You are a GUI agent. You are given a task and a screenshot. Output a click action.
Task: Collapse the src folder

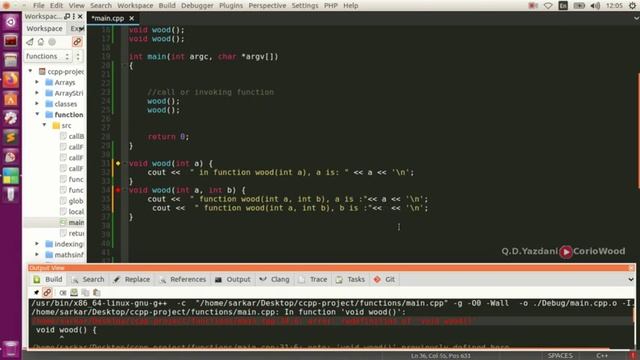(44, 125)
